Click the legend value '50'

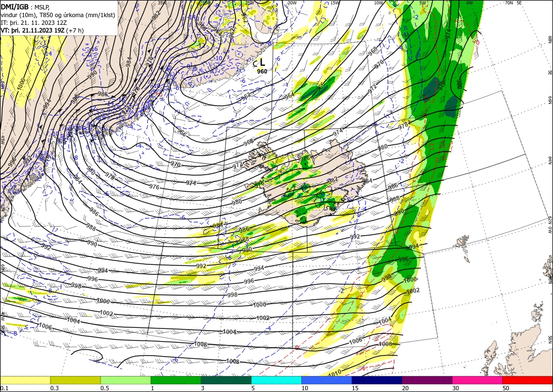point(506,388)
